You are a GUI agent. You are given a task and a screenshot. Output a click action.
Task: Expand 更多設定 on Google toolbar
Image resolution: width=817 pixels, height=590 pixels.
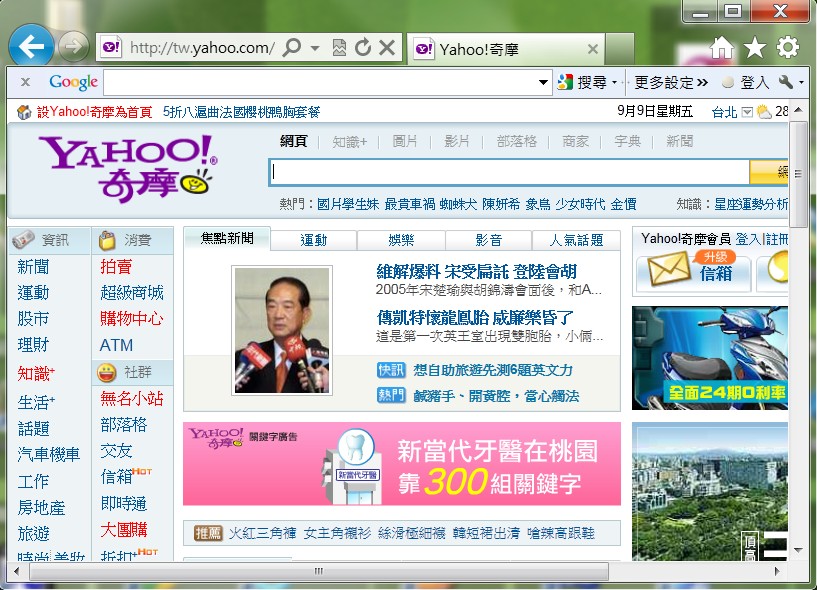(x=671, y=82)
